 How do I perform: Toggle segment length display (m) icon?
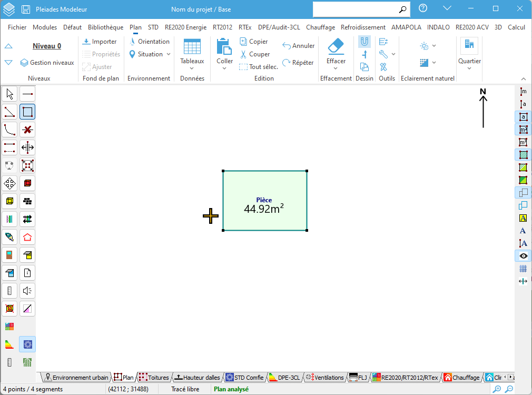[523, 91]
